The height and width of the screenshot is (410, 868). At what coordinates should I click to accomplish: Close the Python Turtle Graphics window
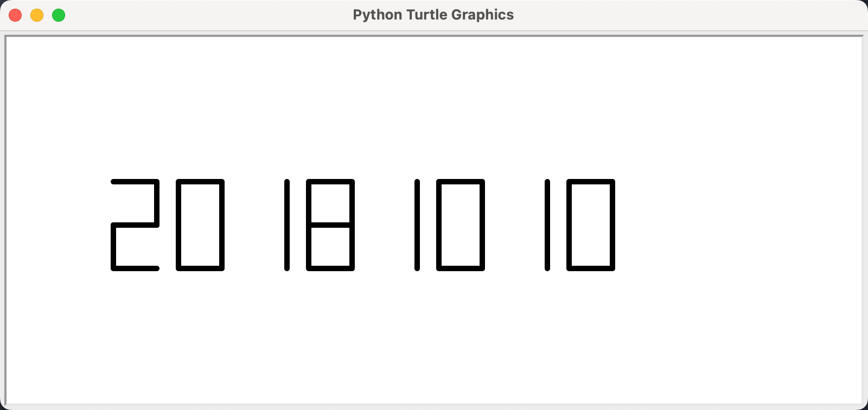pyautogui.click(x=15, y=15)
